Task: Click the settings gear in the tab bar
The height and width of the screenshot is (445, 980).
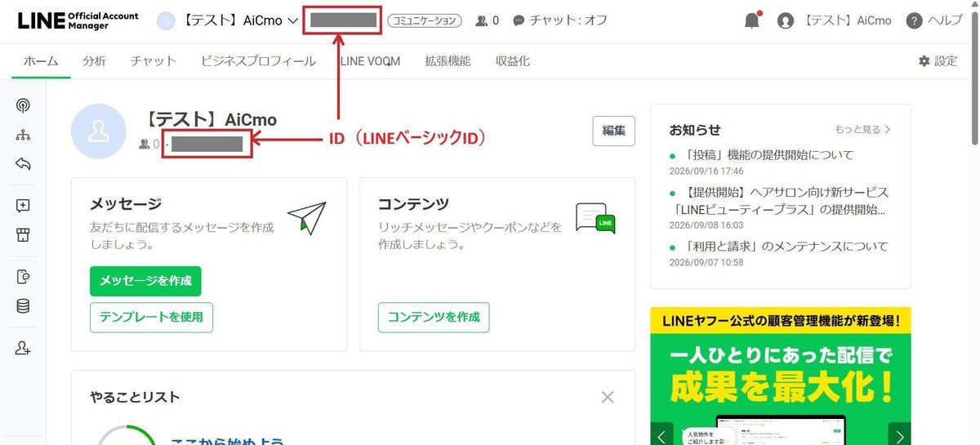Action: tap(924, 60)
